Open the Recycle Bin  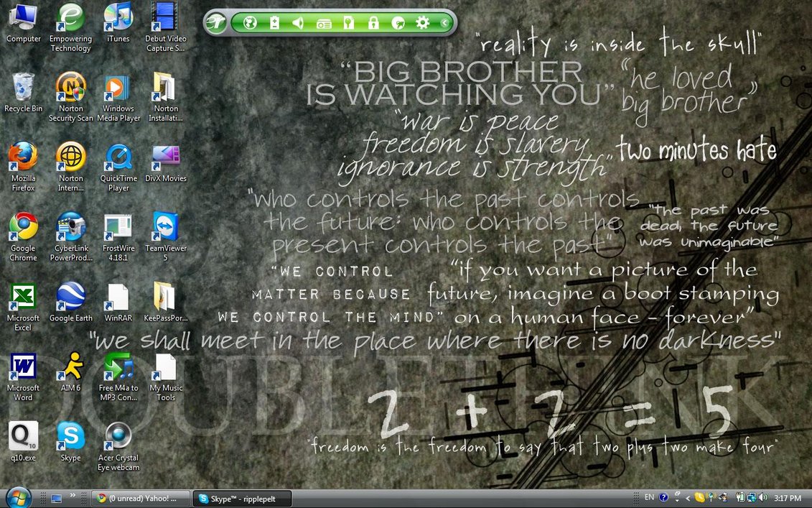pyautogui.click(x=23, y=88)
